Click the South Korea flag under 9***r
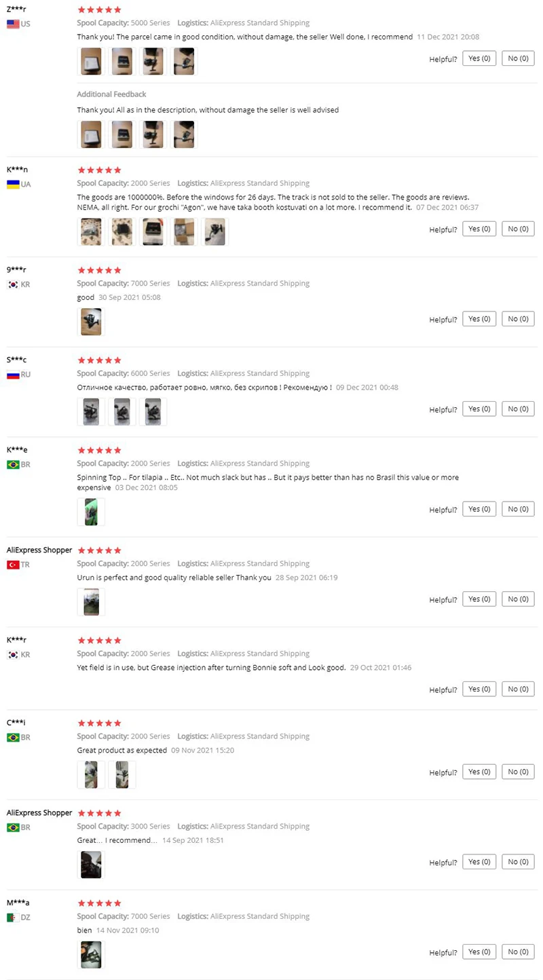The height and width of the screenshot is (980, 543). pos(13,284)
